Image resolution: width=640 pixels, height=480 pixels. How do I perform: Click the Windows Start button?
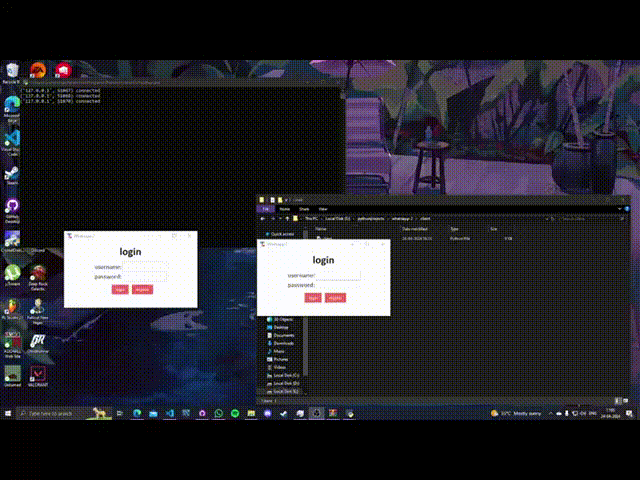point(8,413)
